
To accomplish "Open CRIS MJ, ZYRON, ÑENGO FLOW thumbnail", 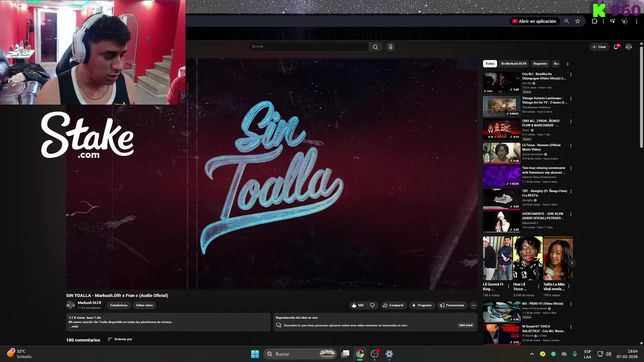I will point(502,129).
